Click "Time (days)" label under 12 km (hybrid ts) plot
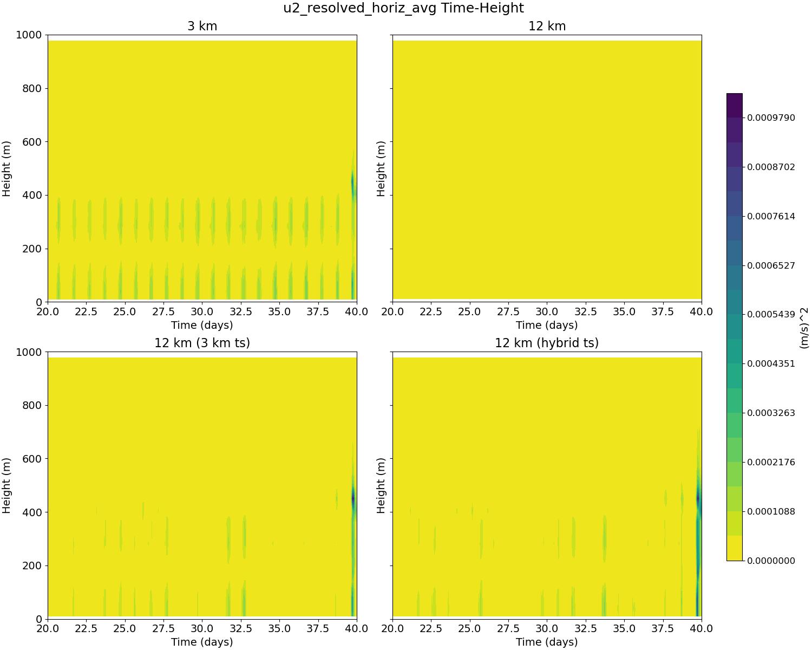The image size is (812, 650). 547,642
